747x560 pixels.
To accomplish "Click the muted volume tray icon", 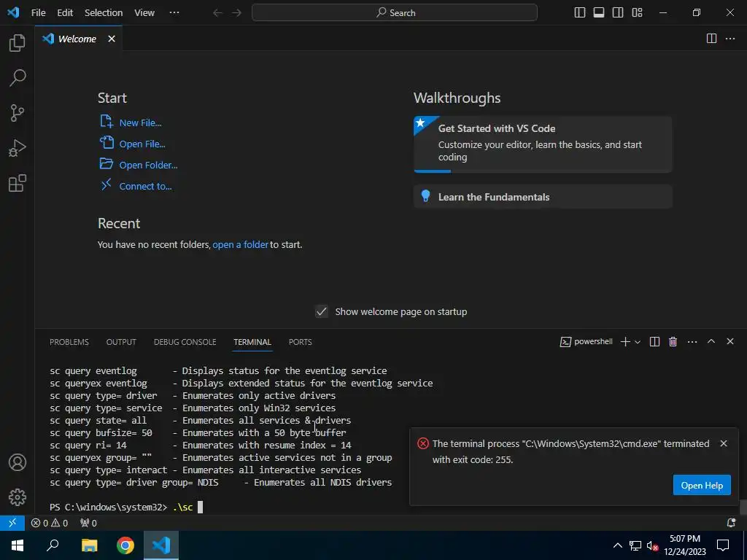I will coord(653,545).
